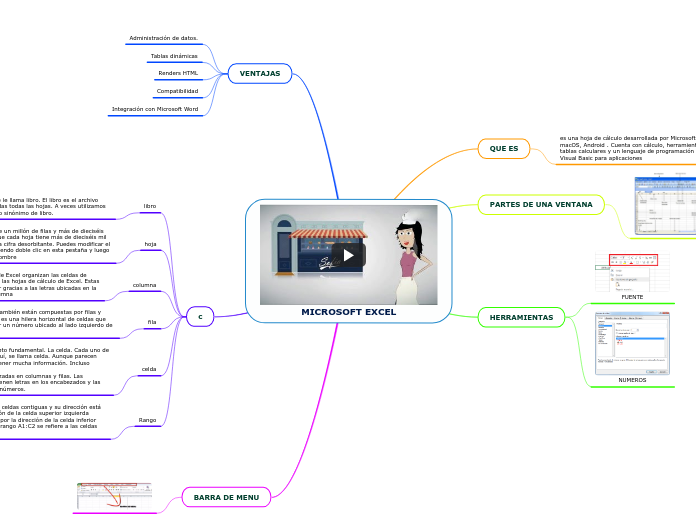Play the video in the central node

click(348, 254)
